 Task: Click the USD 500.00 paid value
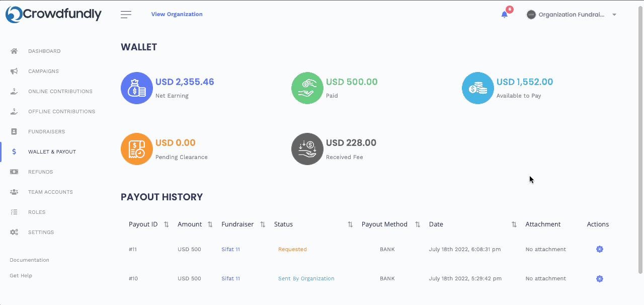(x=352, y=82)
